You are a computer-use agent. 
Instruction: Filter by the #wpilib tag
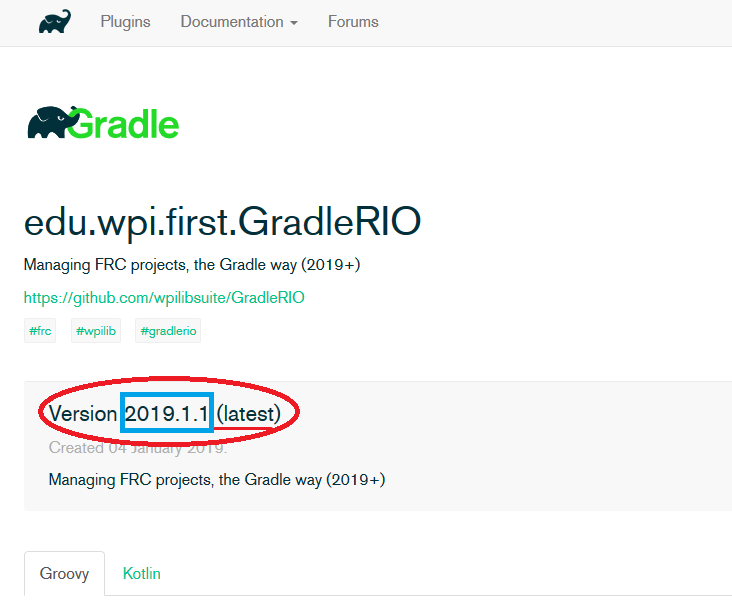tap(96, 331)
